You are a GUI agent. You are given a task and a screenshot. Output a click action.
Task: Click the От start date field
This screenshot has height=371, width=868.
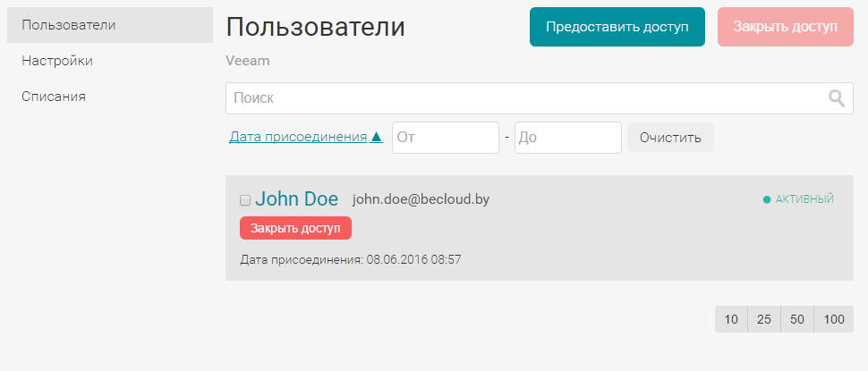coord(445,138)
